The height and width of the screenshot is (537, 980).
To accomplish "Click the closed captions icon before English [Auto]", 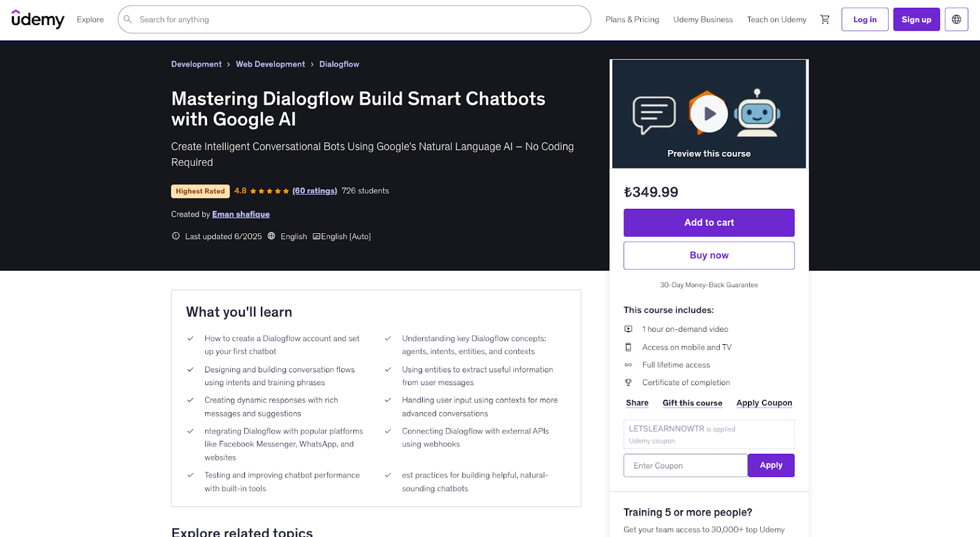I will (316, 236).
